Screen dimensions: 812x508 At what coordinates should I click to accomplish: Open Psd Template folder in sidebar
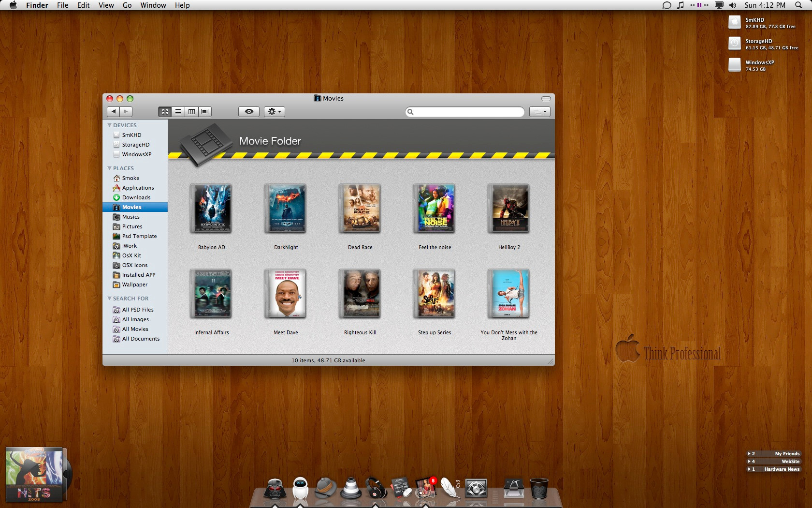[135, 236]
